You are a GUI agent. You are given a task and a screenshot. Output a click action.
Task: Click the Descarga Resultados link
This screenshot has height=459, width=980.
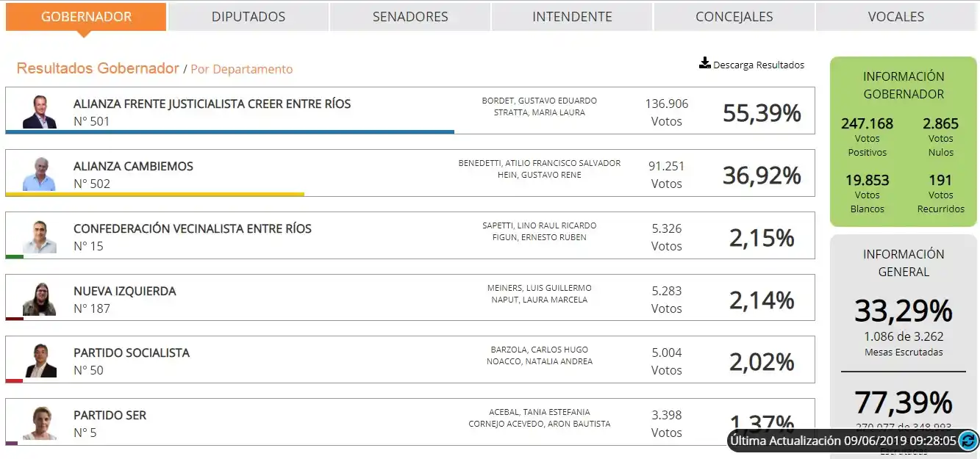coord(759,65)
